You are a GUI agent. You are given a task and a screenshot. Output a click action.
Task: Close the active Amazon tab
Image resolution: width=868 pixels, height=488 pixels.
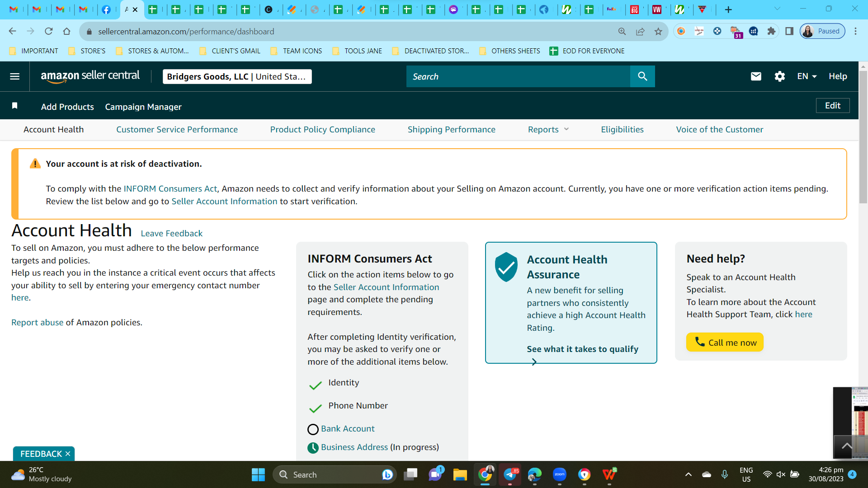pos(135,9)
